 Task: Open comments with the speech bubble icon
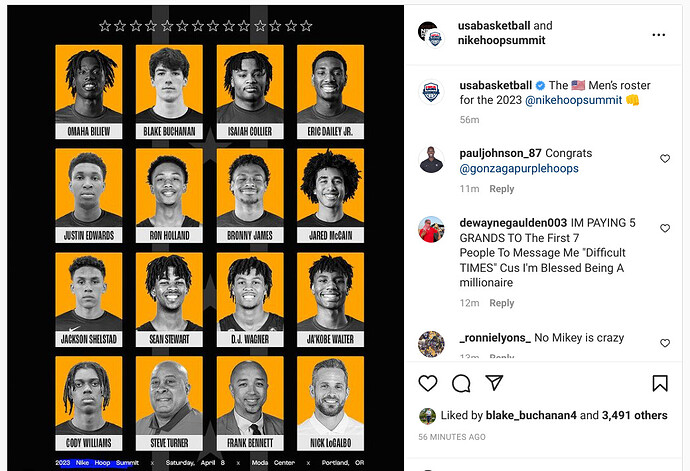pos(461,383)
